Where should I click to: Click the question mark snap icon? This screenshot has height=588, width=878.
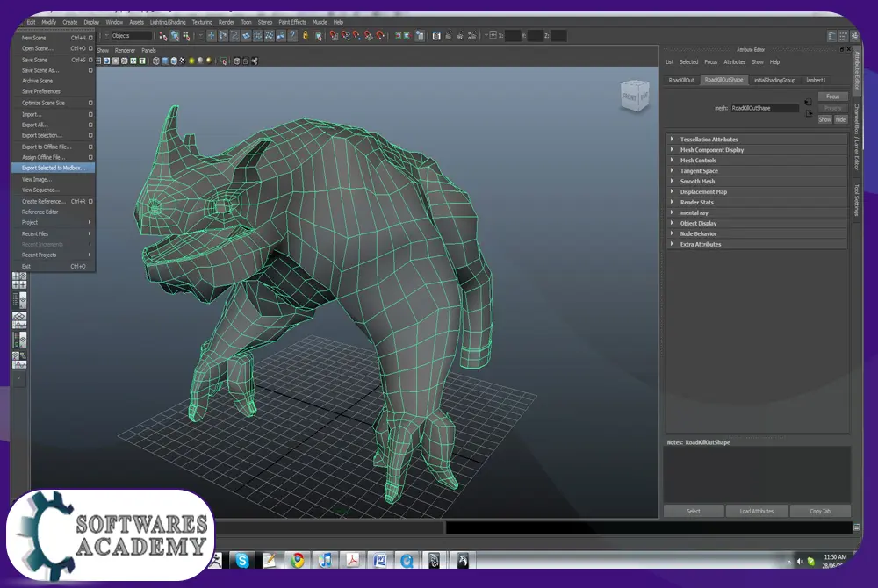pos(292,35)
